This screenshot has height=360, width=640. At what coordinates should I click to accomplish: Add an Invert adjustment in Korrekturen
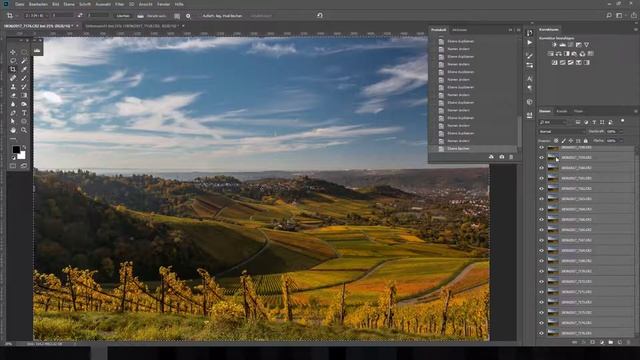click(x=554, y=62)
